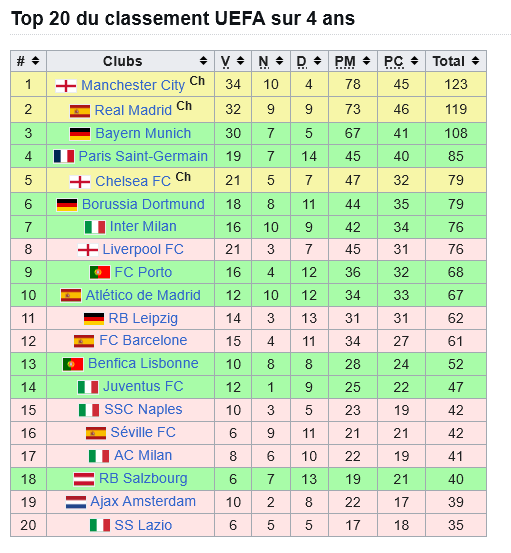The image size is (511, 553).
Task: Sort table by the # rank column arrows
Action: [x=35, y=61]
